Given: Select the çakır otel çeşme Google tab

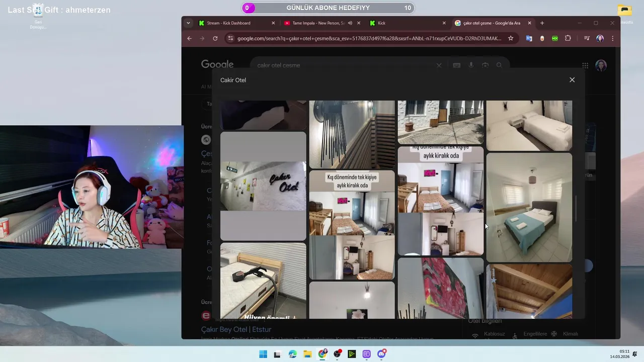Looking at the screenshot, I should pyautogui.click(x=493, y=23).
